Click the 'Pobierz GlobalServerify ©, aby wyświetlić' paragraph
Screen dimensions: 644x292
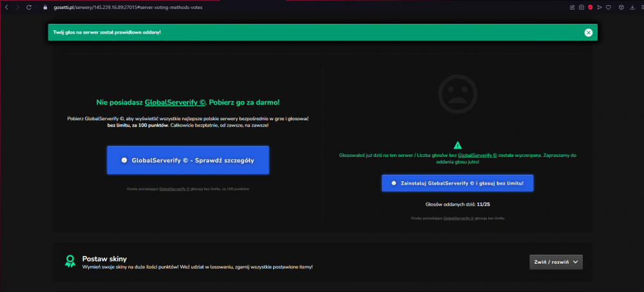[x=188, y=122]
